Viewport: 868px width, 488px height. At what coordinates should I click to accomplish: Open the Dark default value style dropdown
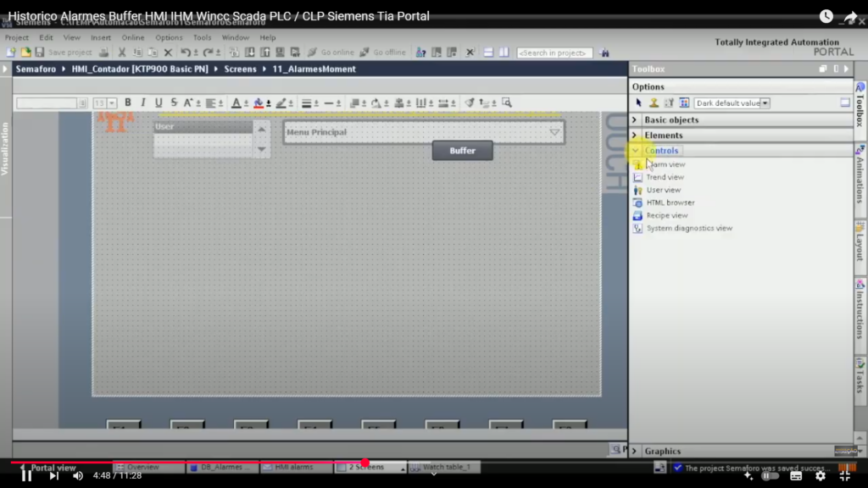tap(765, 103)
